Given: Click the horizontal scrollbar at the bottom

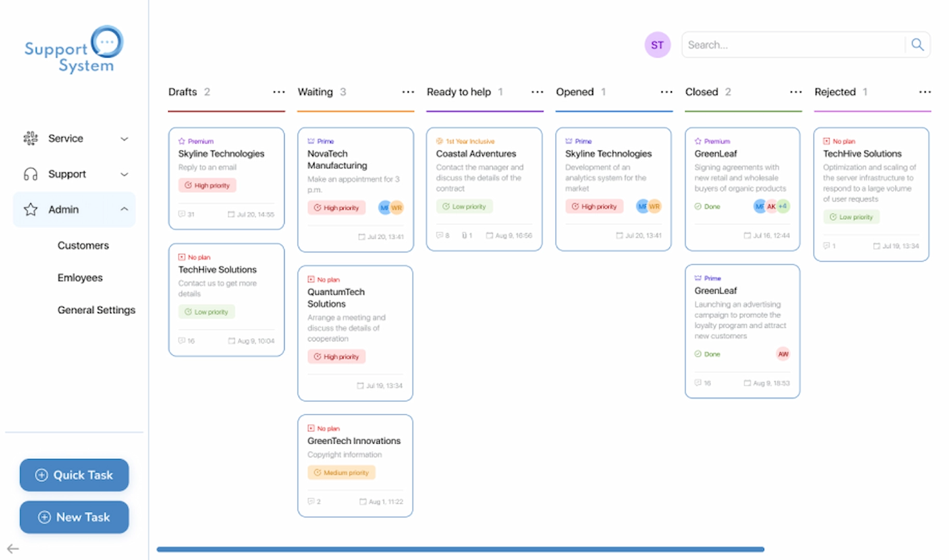Looking at the screenshot, I should tap(460, 549).
